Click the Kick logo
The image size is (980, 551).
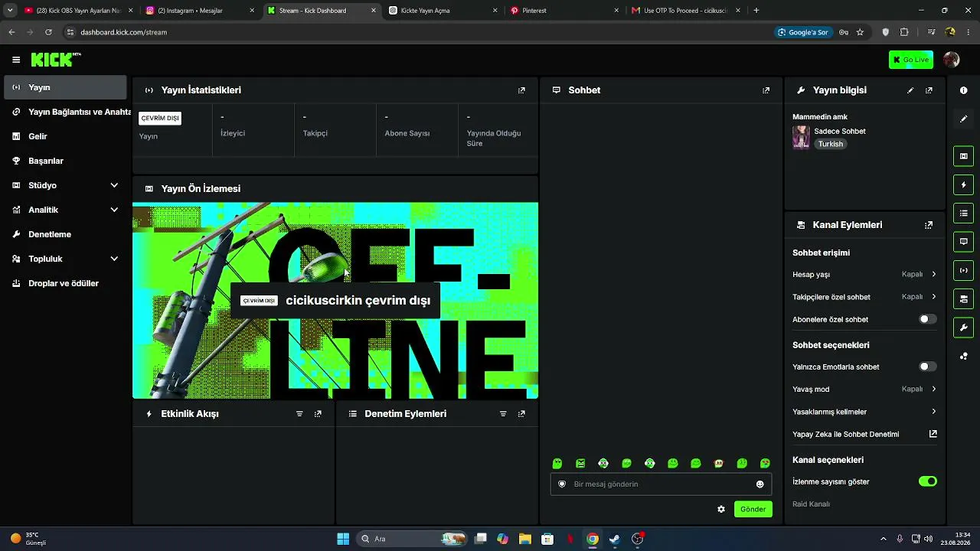pos(55,60)
